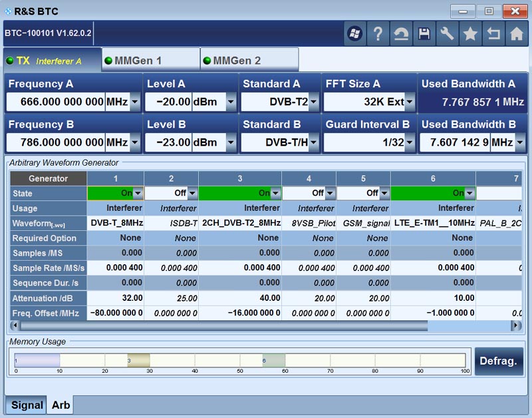Select memory block 6 in usage bar
This screenshot has height=418, width=532.
coord(274,360)
